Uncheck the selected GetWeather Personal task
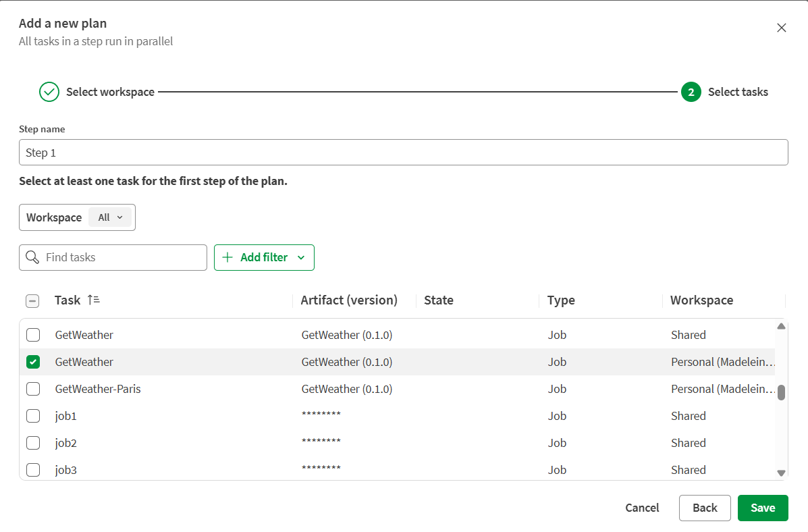The width and height of the screenshot is (808, 532). [33, 362]
